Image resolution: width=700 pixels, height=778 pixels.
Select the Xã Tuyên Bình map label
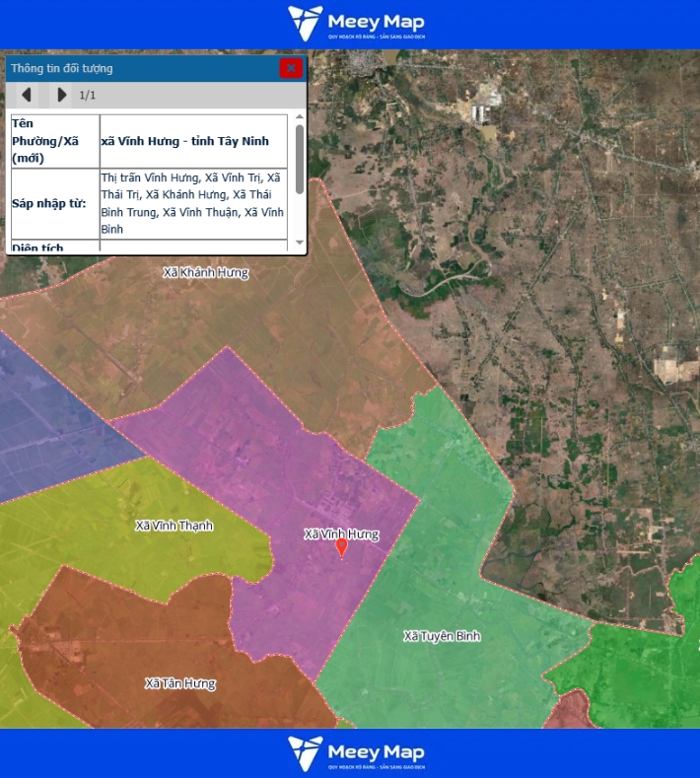pyautogui.click(x=442, y=636)
